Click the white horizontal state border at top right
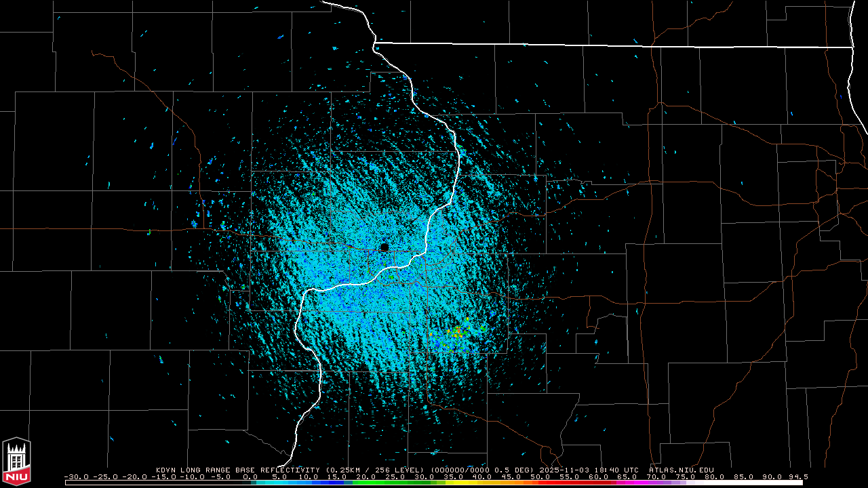Screen dimensions: 868x488 point(614,45)
